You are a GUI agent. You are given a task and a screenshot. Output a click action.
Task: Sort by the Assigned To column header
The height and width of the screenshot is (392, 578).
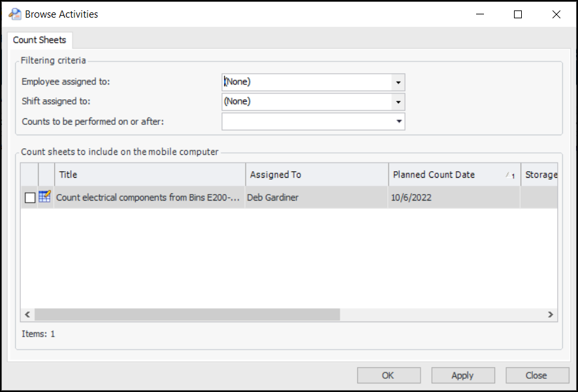[317, 175]
